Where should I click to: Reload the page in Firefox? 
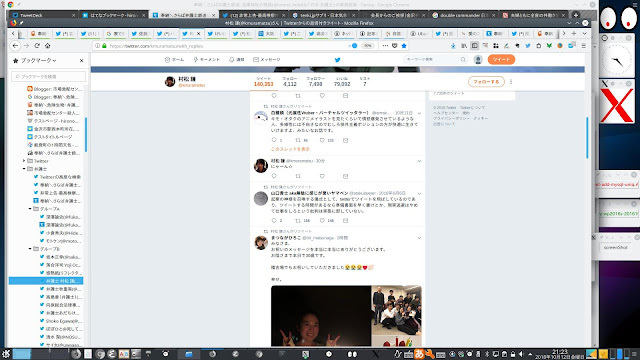(x=37, y=46)
